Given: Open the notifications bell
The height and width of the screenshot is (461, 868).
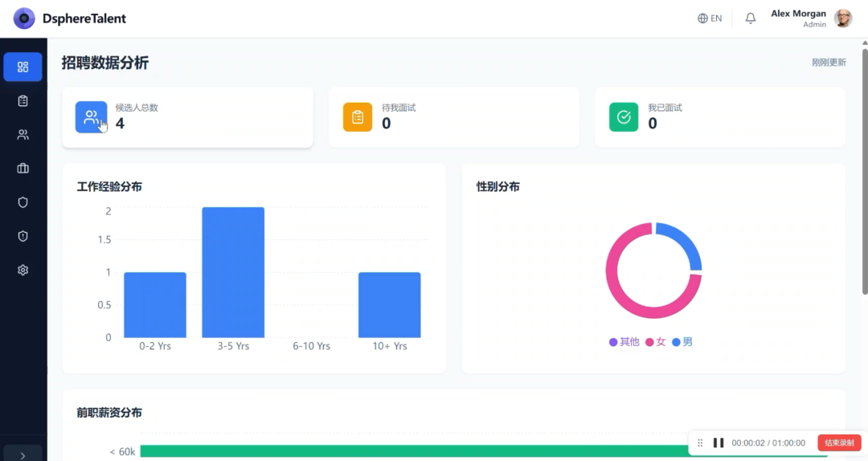Looking at the screenshot, I should pyautogui.click(x=751, y=18).
